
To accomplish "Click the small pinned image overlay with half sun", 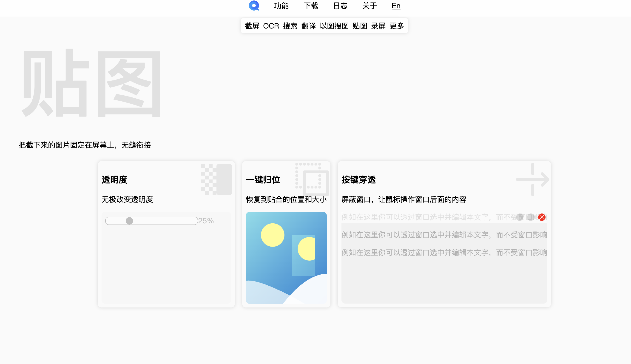I will coord(303,256).
